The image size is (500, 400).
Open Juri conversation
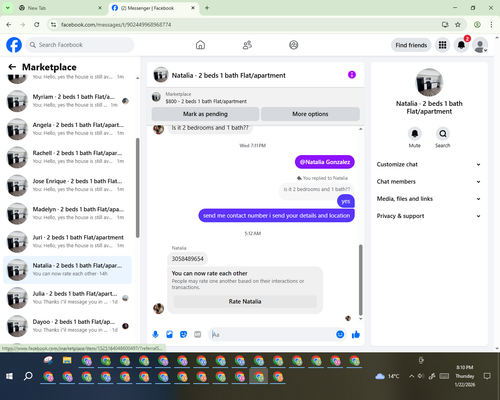(x=68, y=241)
